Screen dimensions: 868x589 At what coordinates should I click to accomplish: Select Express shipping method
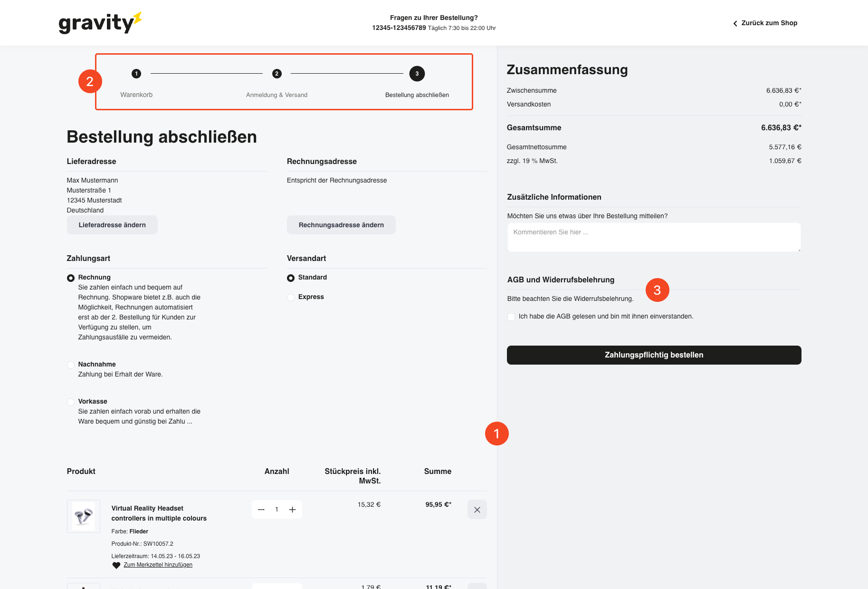(x=291, y=298)
